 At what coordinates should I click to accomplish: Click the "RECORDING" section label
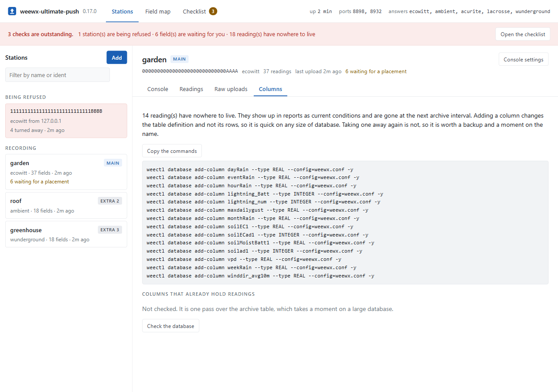(21, 148)
